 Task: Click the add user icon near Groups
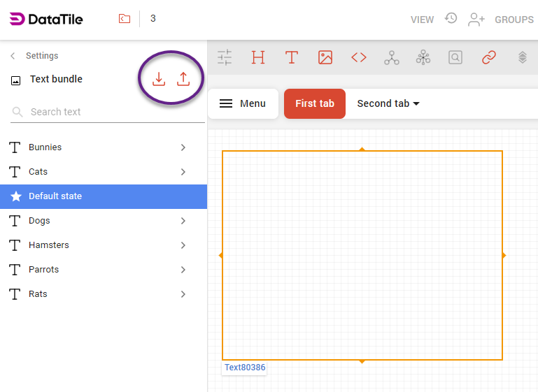pyautogui.click(x=476, y=19)
